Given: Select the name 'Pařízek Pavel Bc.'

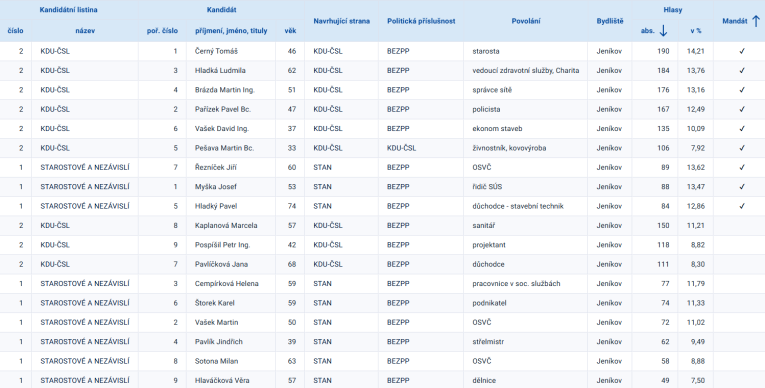Looking at the screenshot, I should pos(222,109).
